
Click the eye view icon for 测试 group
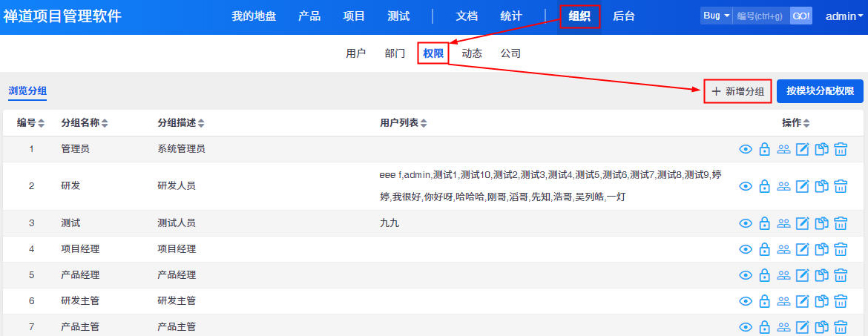click(746, 223)
